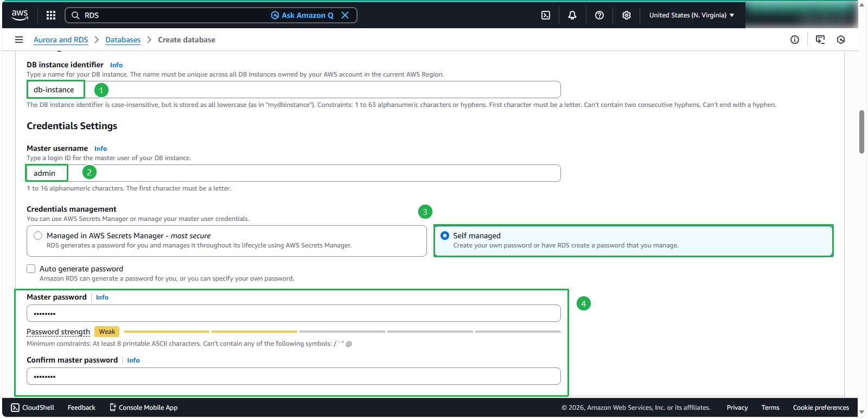Open the tutorials panel icon
Screen dimensions: 868x419
tap(820, 40)
